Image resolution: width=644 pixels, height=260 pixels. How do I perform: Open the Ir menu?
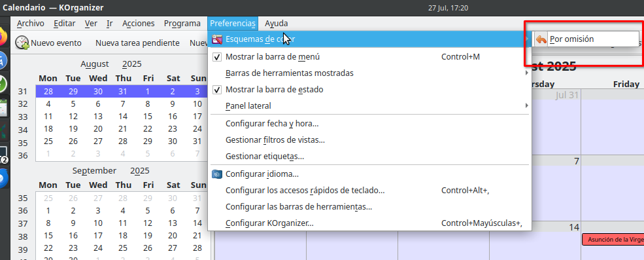[110, 24]
